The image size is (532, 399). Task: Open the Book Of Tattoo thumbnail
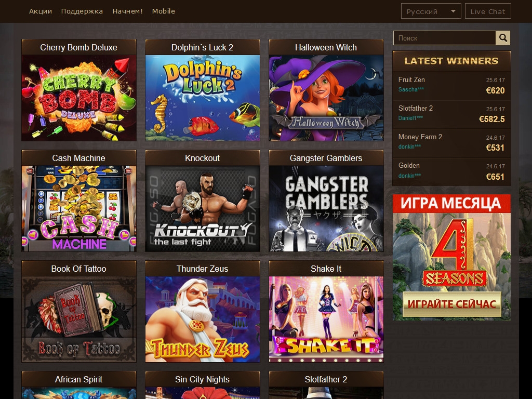pyautogui.click(x=79, y=319)
